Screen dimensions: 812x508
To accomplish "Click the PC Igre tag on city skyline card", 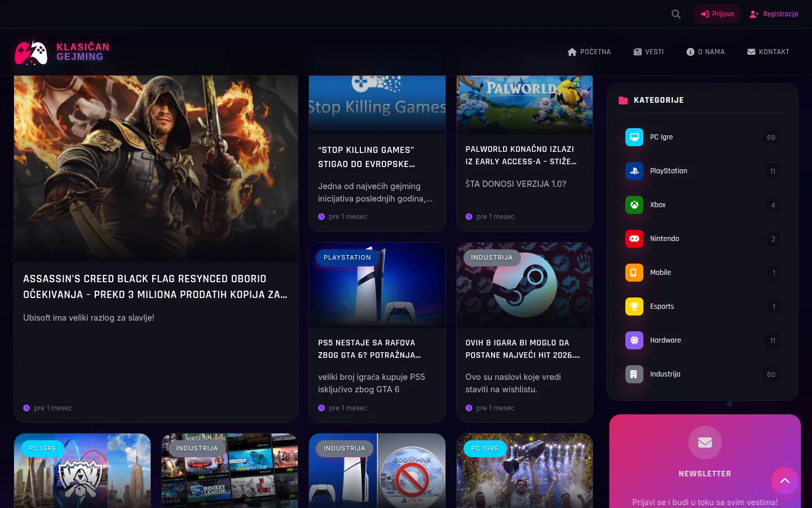I will [x=43, y=448].
